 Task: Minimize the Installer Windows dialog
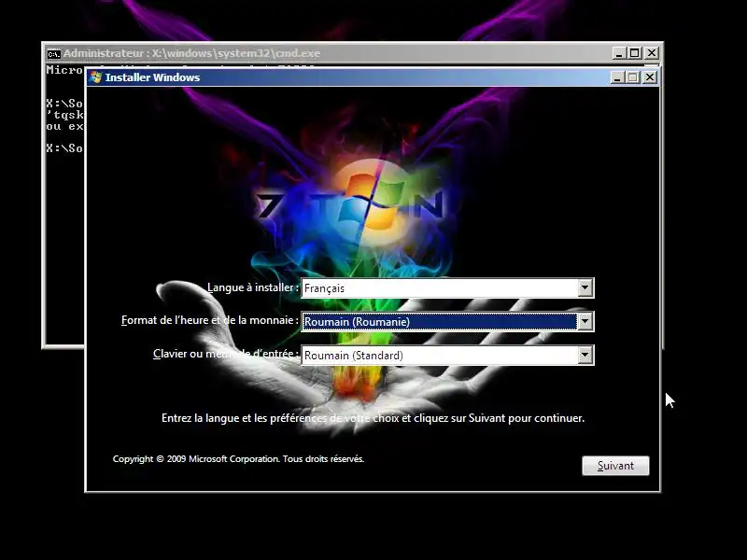[617, 77]
